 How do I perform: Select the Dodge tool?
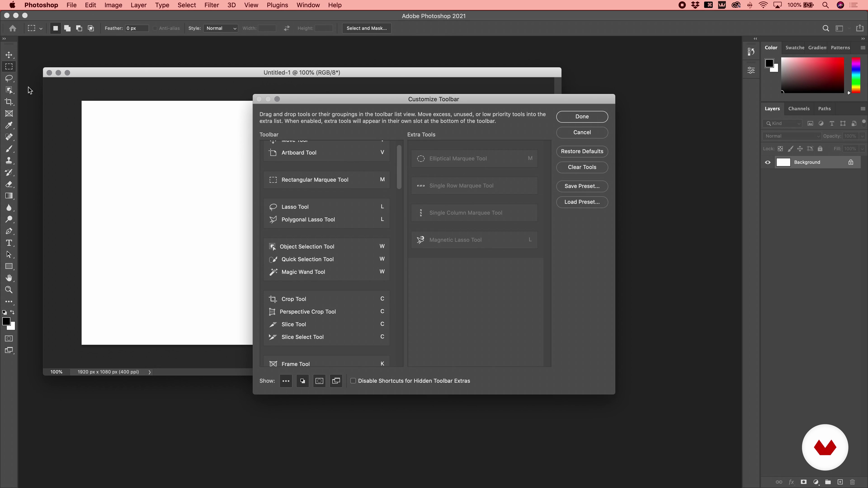click(9, 219)
